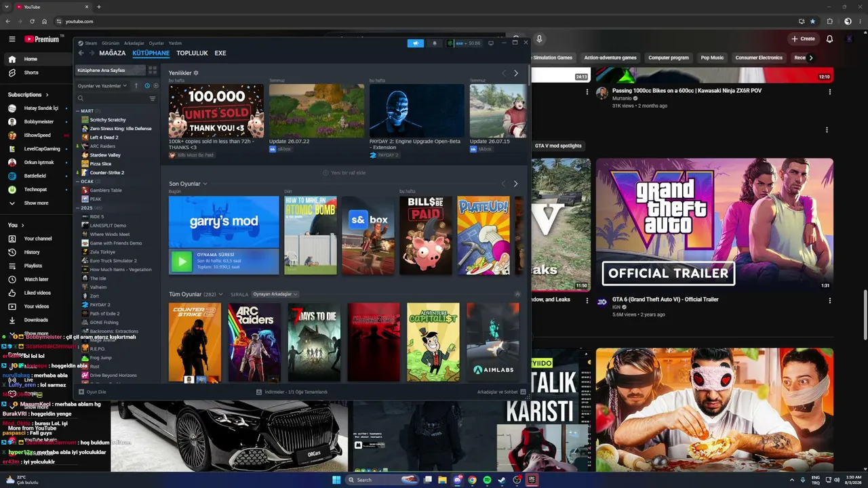Expand Show more under subscriptions
This screenshot has height=488, width=868.
(36, 203)
